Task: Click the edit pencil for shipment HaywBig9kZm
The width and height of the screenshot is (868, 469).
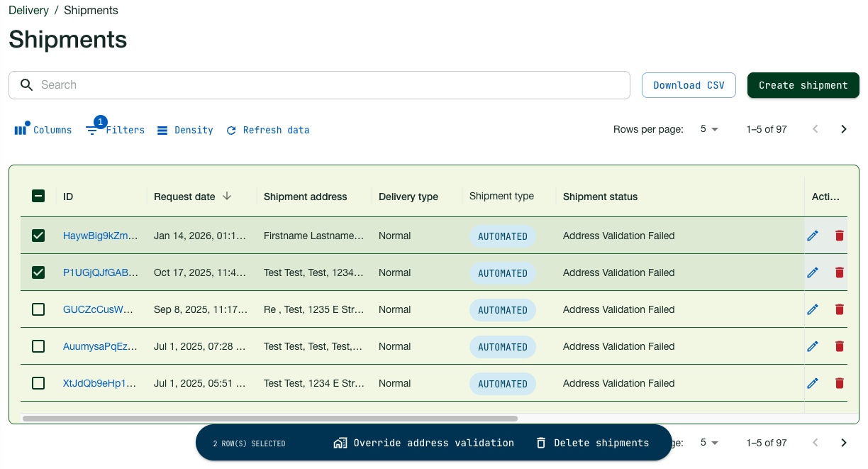Action: (x=813, y=236)
